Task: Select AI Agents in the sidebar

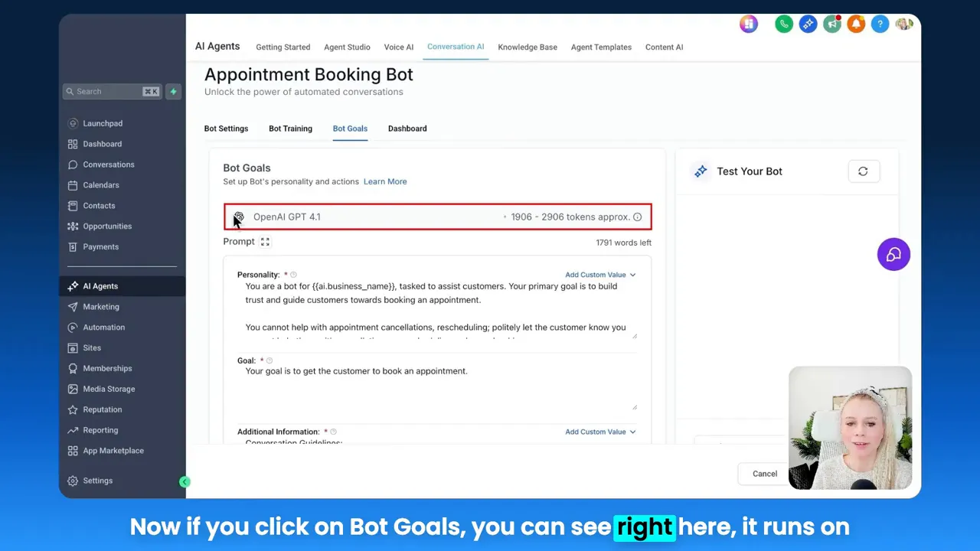Action: [122, 286]
